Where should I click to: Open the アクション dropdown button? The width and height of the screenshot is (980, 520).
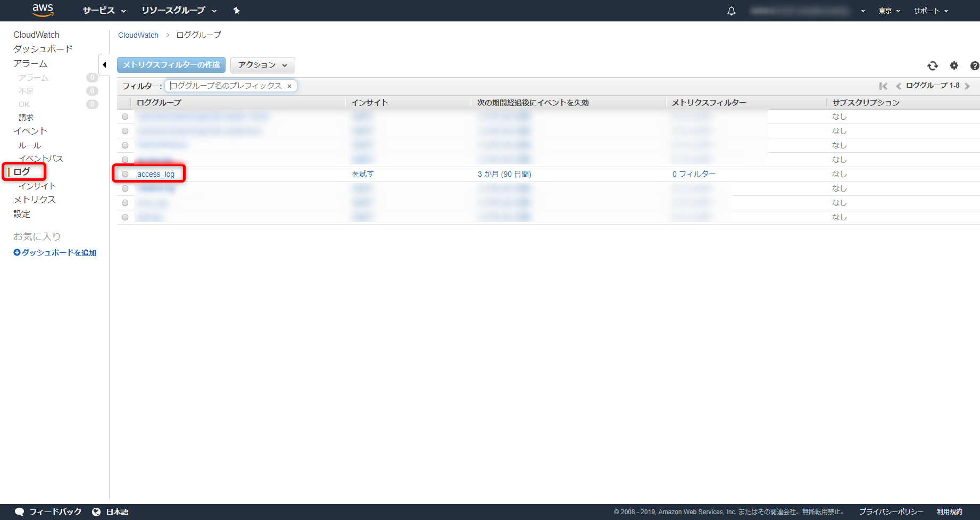263,65
